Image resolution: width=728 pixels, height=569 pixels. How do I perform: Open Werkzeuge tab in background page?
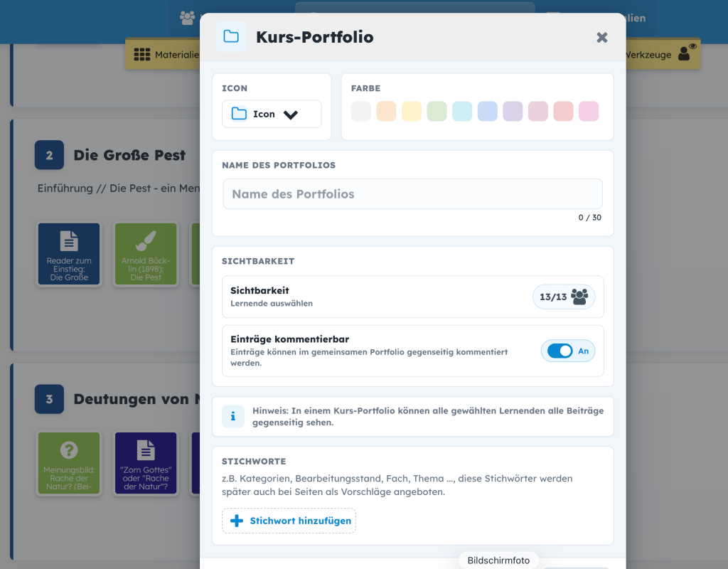pyautogui.click(x=662, y=54)
